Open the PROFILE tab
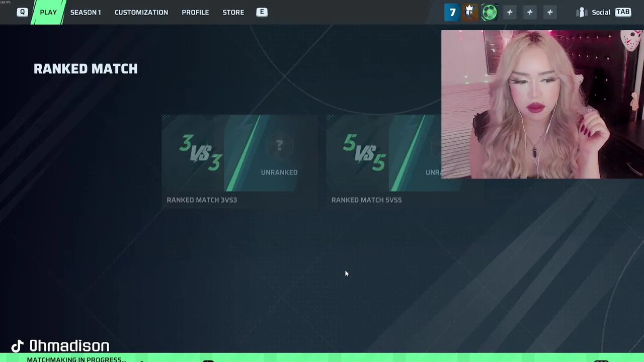Screen dimensions: 644x362 (x=195, y=12)
